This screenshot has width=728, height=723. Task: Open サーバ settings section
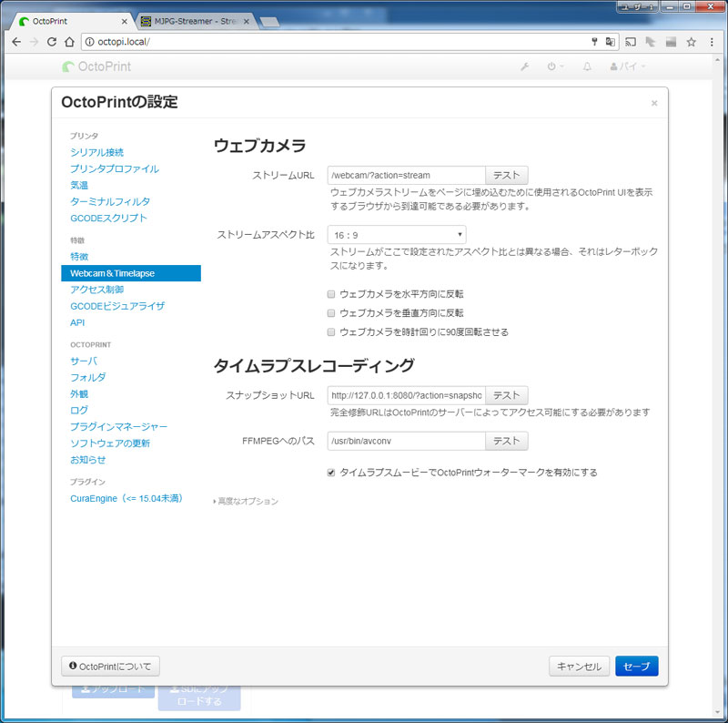coord(84,361)
